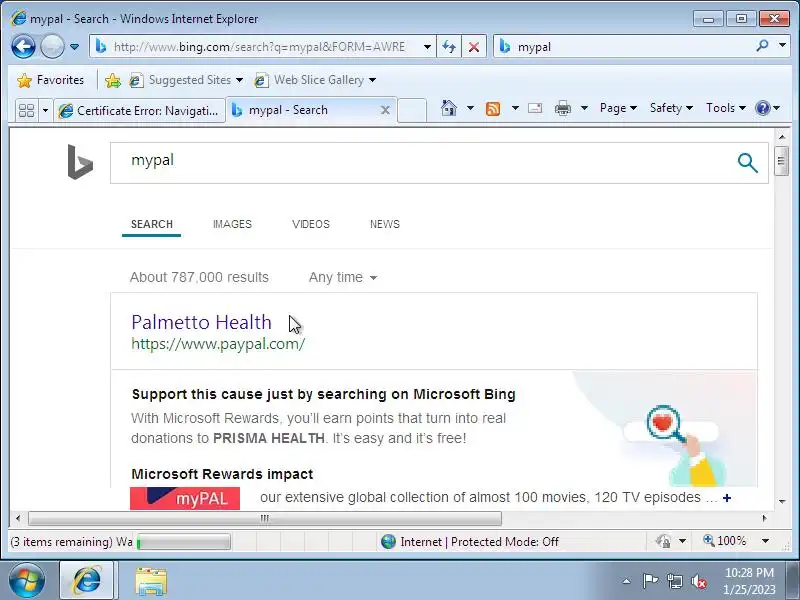
Task: Open Windows Explorer from taskbar
Action: 151,582
